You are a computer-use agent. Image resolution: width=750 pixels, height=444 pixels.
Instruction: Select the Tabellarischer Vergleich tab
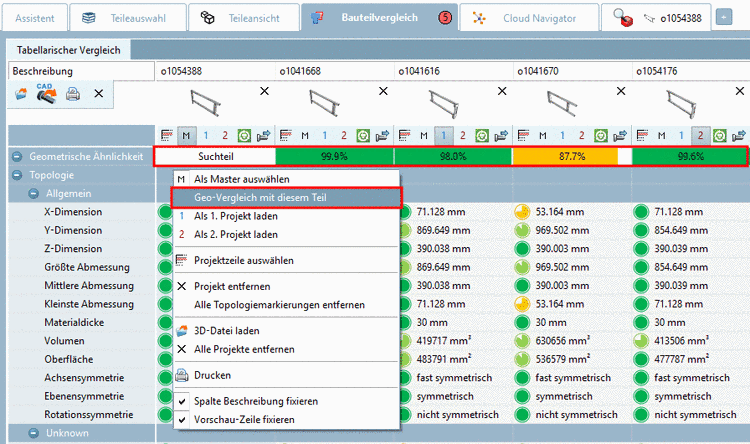click(68, 50)
